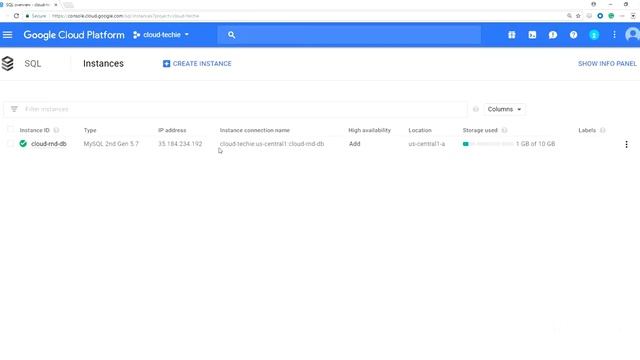Click the CREATE INSTANCE button
This screenshot has height=360, width=640.
(x=197, y=64)
